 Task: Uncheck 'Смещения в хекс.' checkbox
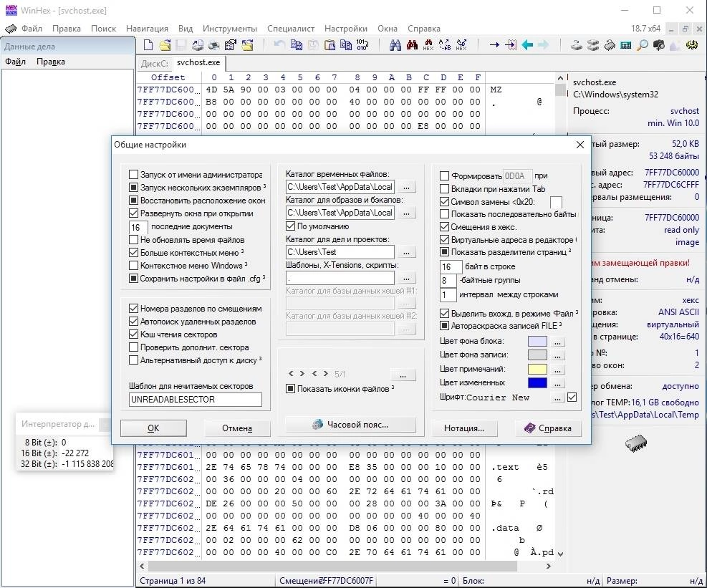coord(444,227)
